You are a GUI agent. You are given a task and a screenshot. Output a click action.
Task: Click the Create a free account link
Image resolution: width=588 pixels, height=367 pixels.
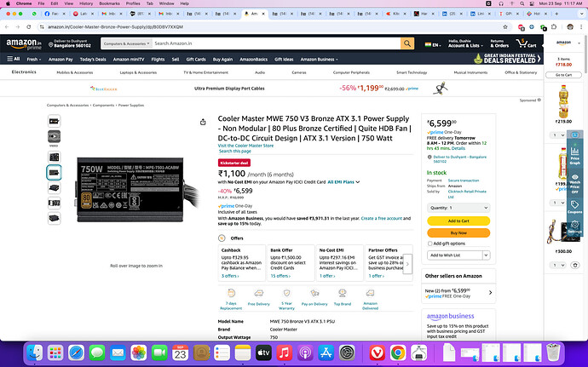pos(382,218)
